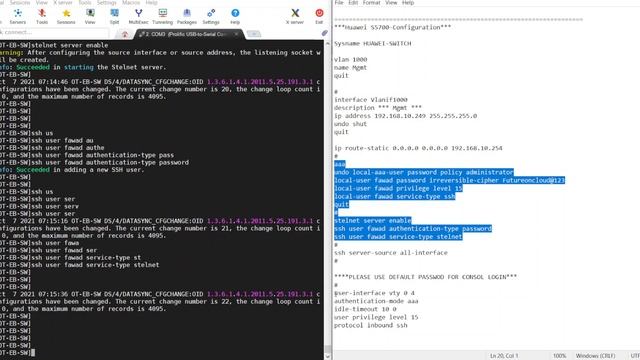Click the paperclip icon beside the tabs

tap(324, 33)
